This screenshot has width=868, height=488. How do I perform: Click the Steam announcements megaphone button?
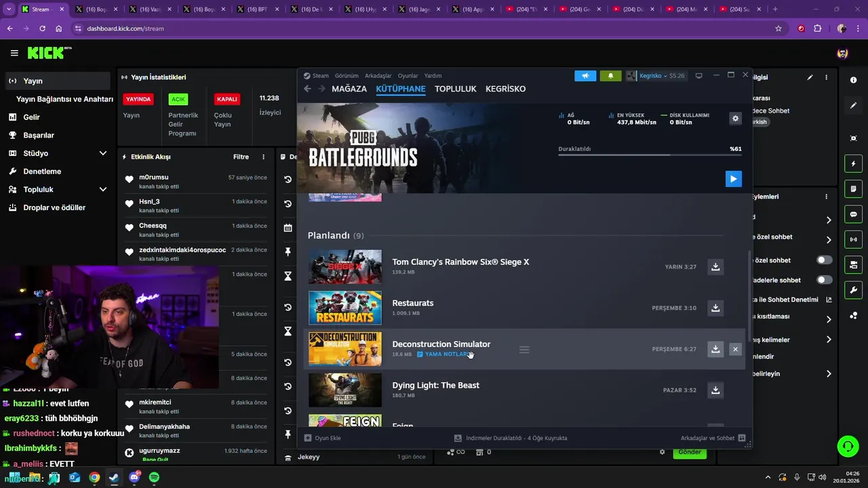pyautogui.click(x=585, y=76)
